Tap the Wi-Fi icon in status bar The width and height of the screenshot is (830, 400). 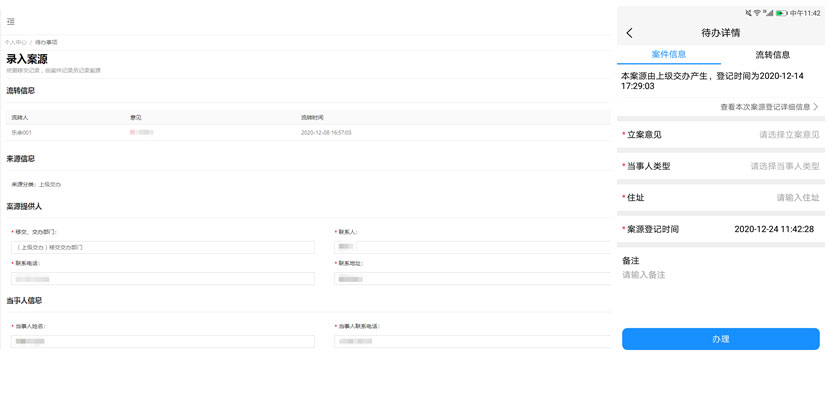758,13
